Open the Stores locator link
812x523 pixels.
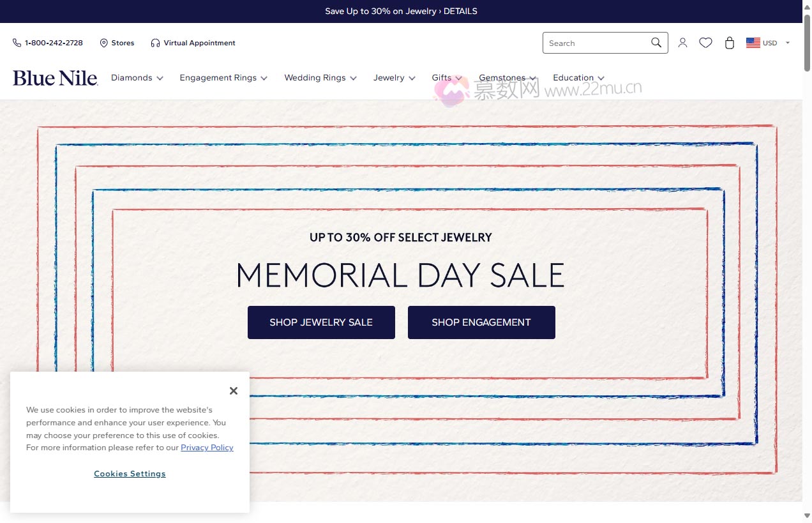click(x=117, y=43)
